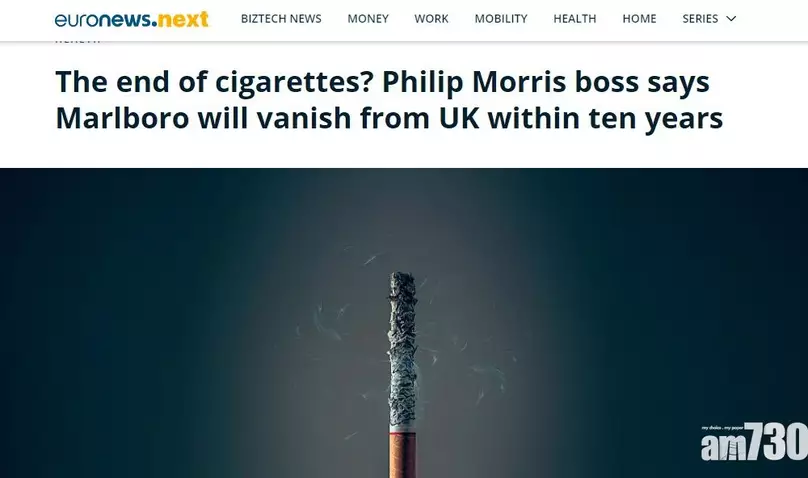Viewport: 808px width, 478px height.
Task: Select the MOBILITY menu item
Action: pyautogui.click(x=501, y=19)
